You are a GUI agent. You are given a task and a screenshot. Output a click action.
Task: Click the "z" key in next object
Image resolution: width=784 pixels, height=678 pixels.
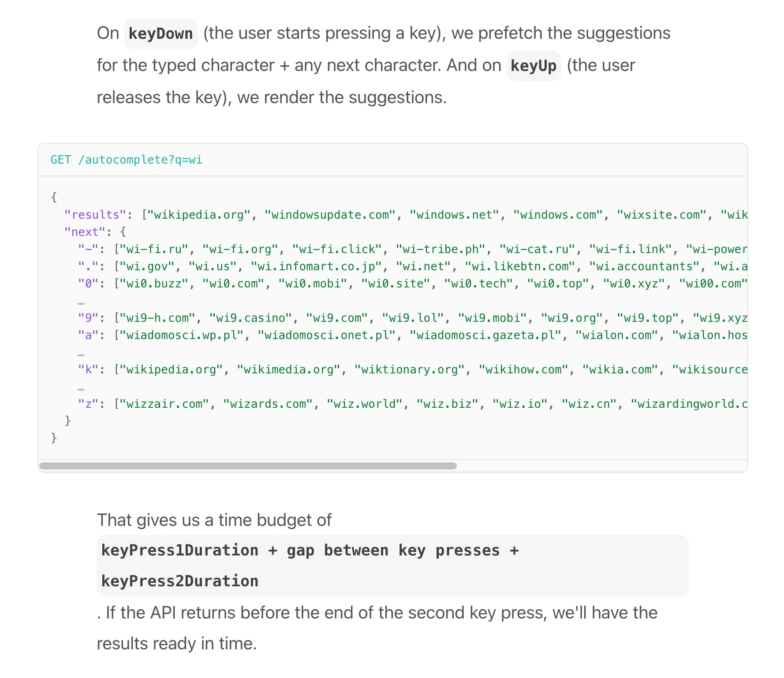(x=88, y=404)
